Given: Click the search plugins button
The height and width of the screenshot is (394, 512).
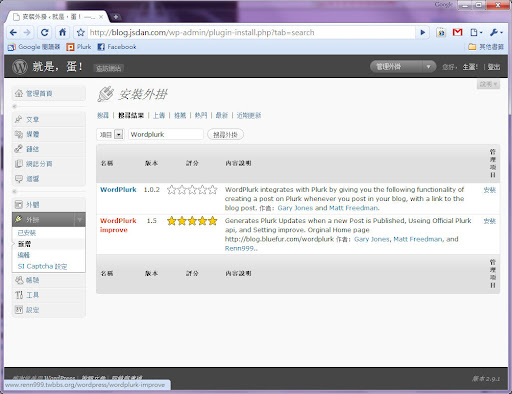Looking at the screenshot, I should (225, 135).
